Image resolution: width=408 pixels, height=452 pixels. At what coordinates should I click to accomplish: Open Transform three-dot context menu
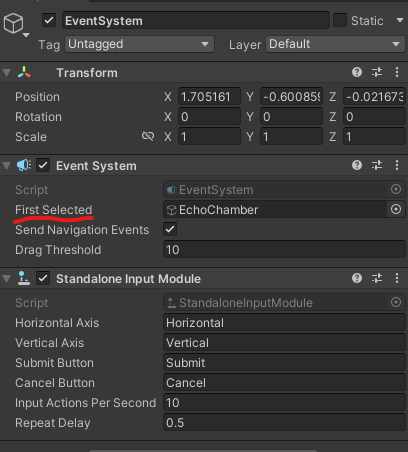(x=397, y=72)
